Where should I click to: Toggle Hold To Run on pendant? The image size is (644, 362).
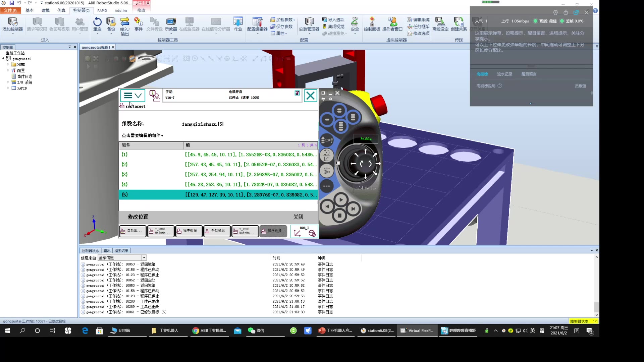point(366,188)
